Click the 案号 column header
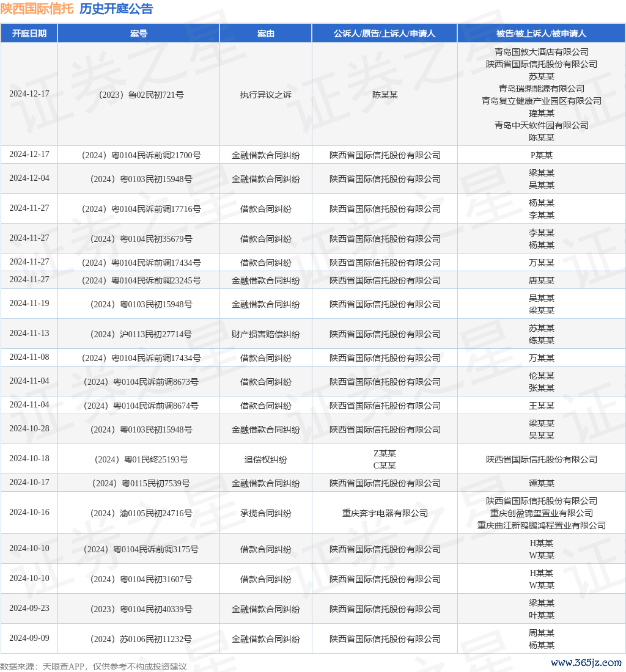 (139, 34)
